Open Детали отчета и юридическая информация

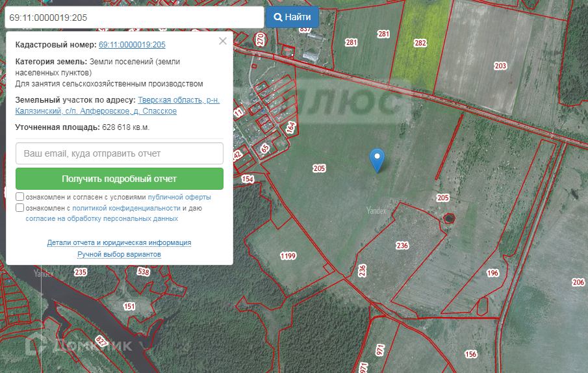pyautogui.click(x=119, y=242)
